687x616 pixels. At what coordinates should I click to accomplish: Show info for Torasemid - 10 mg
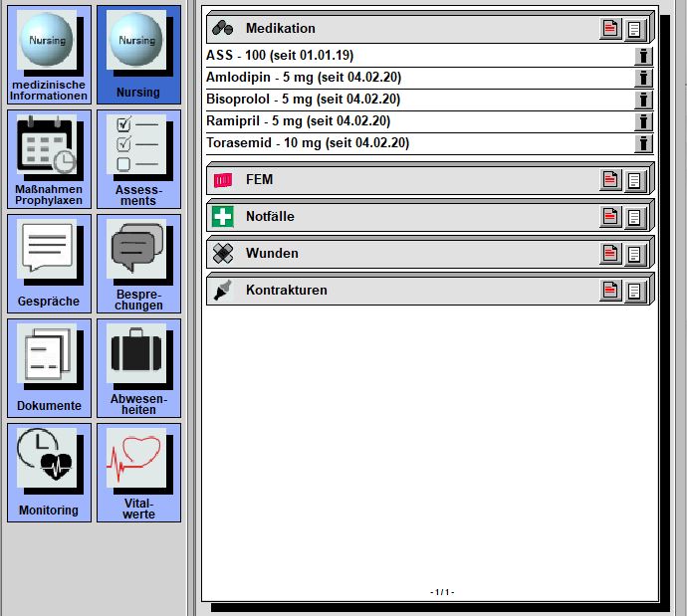click(x=643, y=143)
